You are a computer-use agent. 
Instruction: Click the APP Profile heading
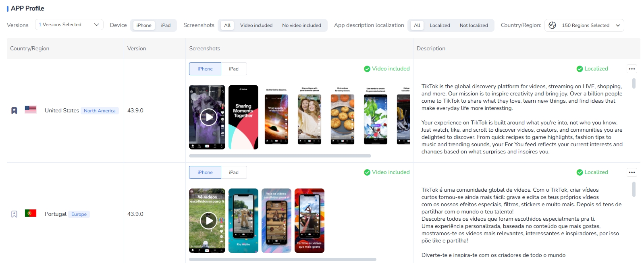[x=27, y=8]
